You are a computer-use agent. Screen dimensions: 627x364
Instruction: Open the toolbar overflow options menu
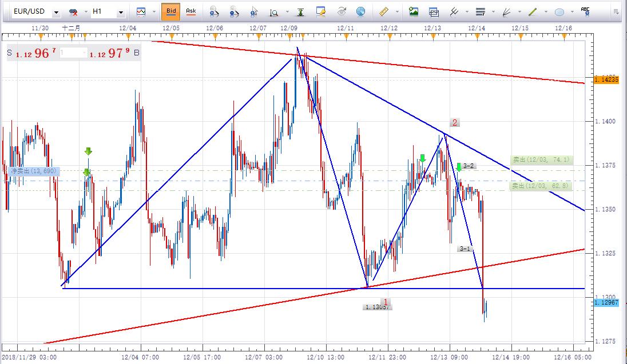[x=616, y=12]
